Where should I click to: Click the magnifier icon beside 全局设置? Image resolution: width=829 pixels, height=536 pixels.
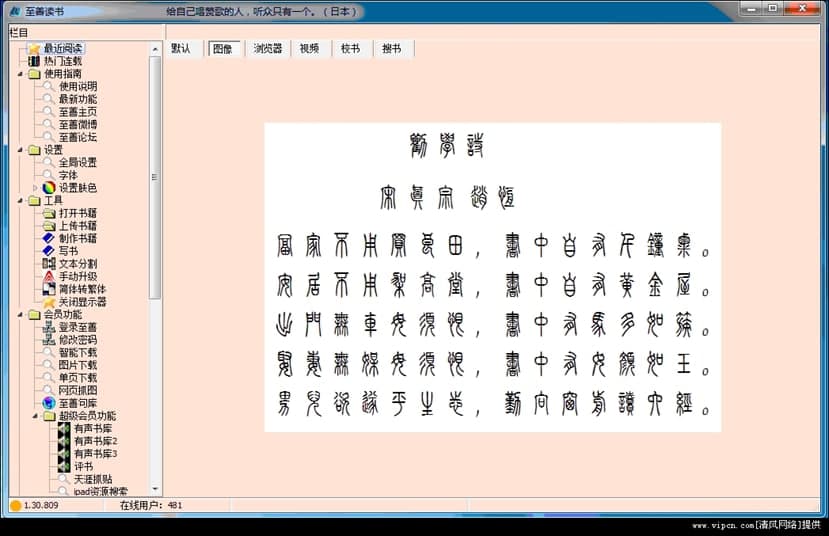49,162
